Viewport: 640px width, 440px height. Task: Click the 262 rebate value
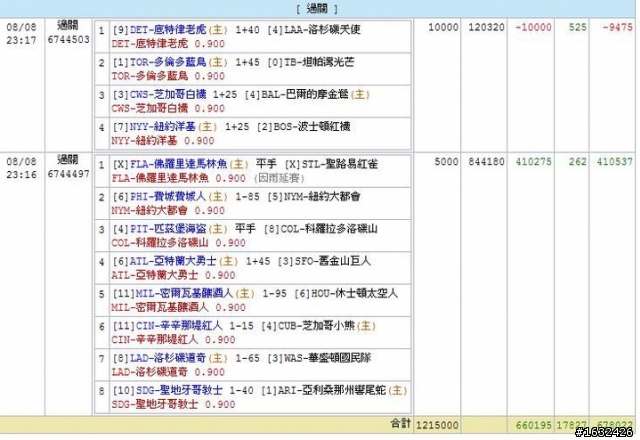click(x=578, y=162)
